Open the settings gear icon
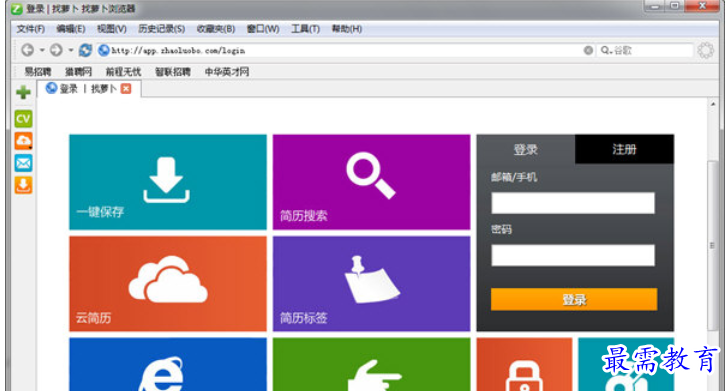Screen dimensions: 726x391 [x=706, y=50]
